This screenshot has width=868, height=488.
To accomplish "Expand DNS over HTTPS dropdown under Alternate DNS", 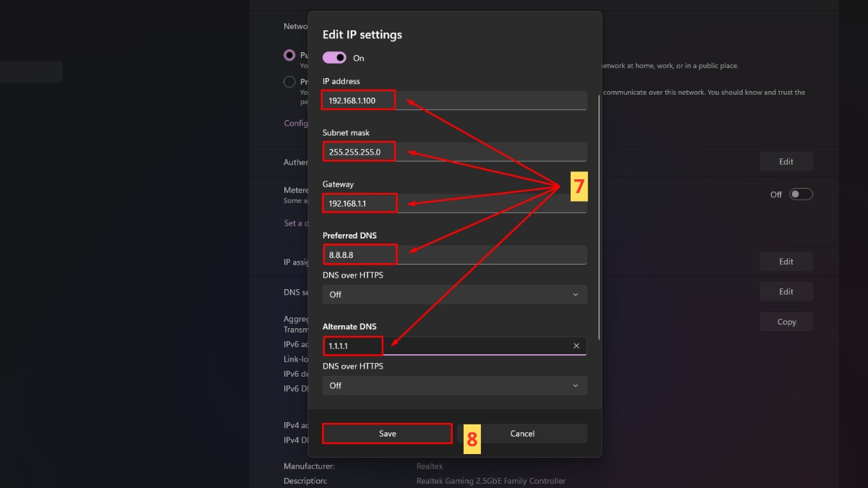I will tap(454, 385).
